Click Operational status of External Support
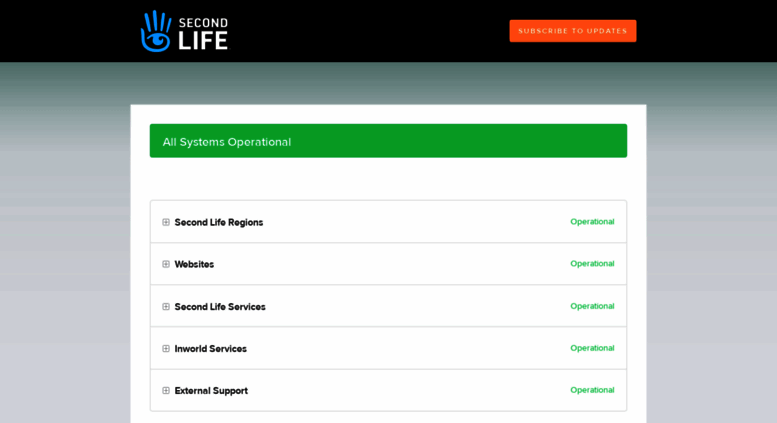The width and height of the screenshot is (777, 423). (592, 390)
